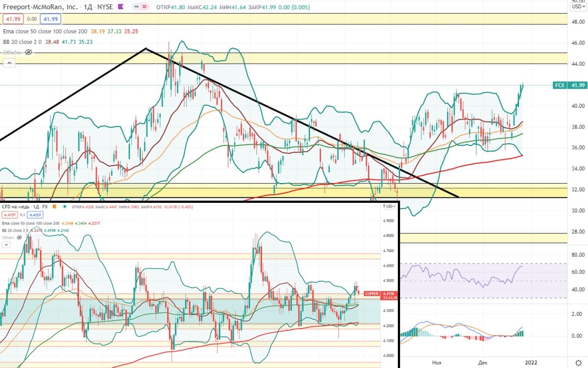588x368 pixels.
Task: Click the -0.0178 (-0.40%) change on the copper chart
Action: pos(178,207)
